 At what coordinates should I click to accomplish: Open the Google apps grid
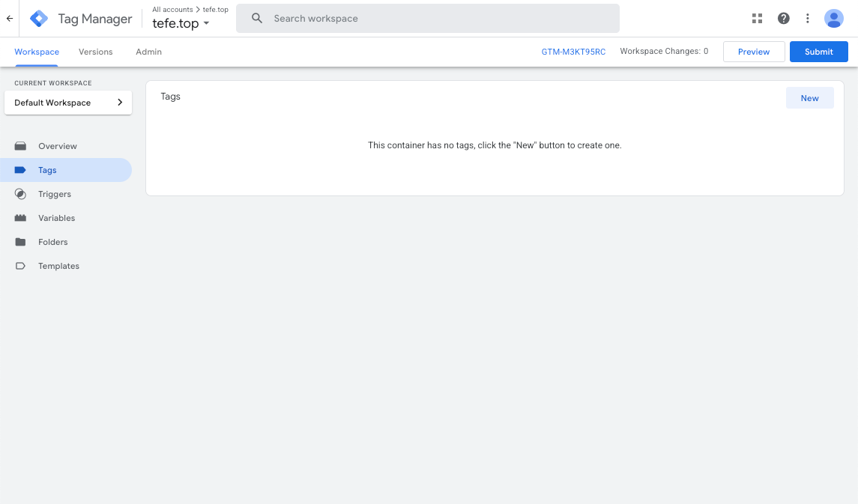tap(757, 19)
